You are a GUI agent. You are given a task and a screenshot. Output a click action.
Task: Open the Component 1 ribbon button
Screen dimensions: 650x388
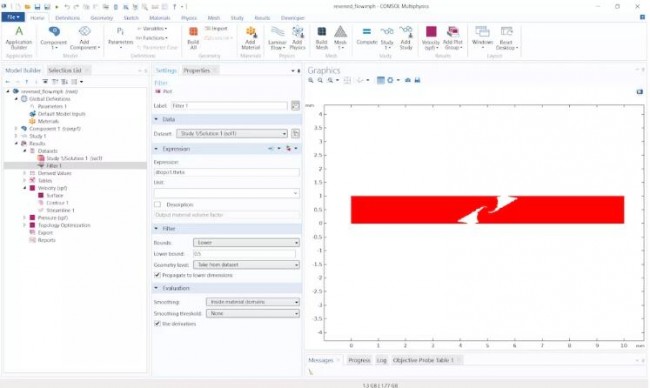click(53, 38)
